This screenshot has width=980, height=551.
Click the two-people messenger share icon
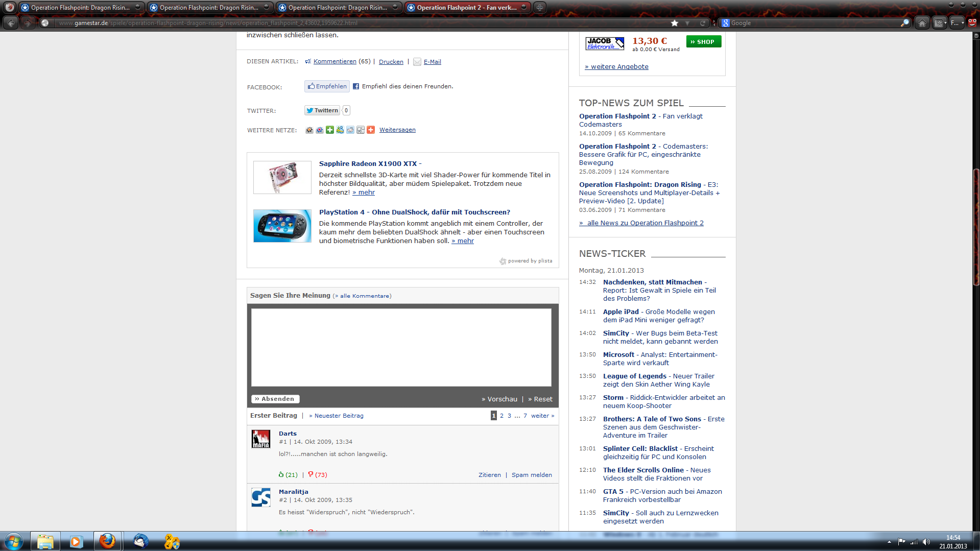tap(340, 130)
